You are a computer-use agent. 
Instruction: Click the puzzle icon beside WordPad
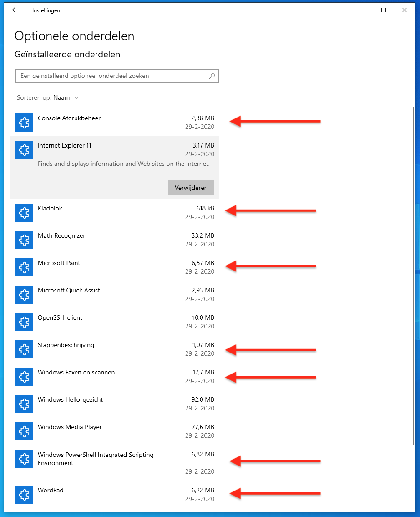pyautogui.click(x=24, y=495)
